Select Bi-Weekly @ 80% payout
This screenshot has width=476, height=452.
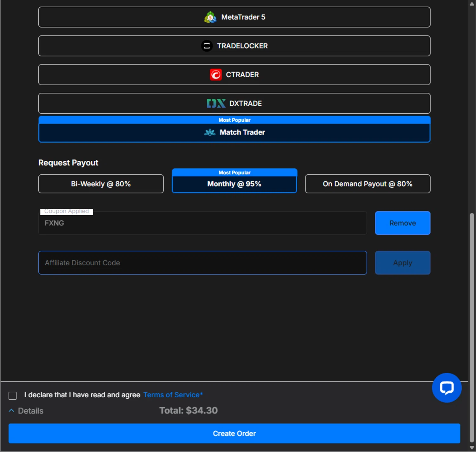point(101,184)
